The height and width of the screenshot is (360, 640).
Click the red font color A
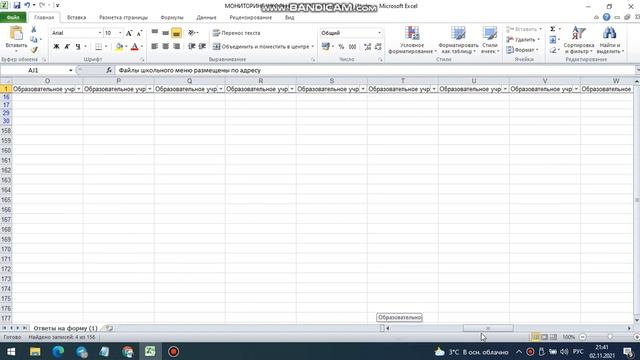(x=134, y=47)
